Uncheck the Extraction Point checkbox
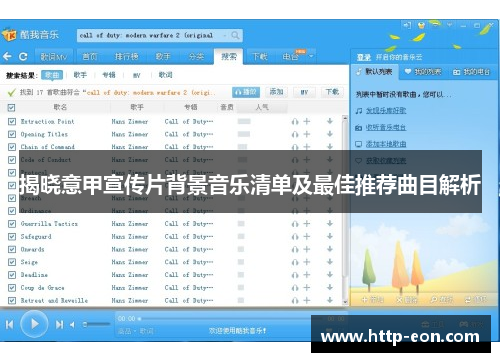 point(12,121)
